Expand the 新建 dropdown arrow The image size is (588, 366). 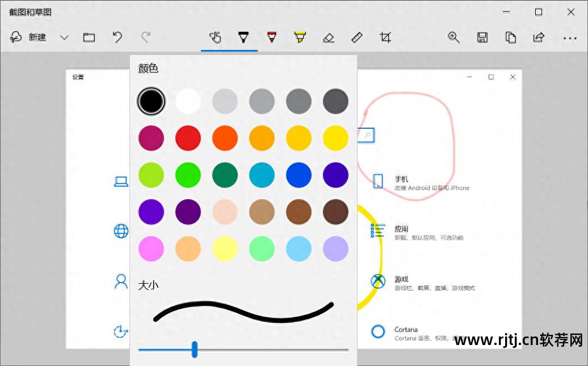[64, 37]
